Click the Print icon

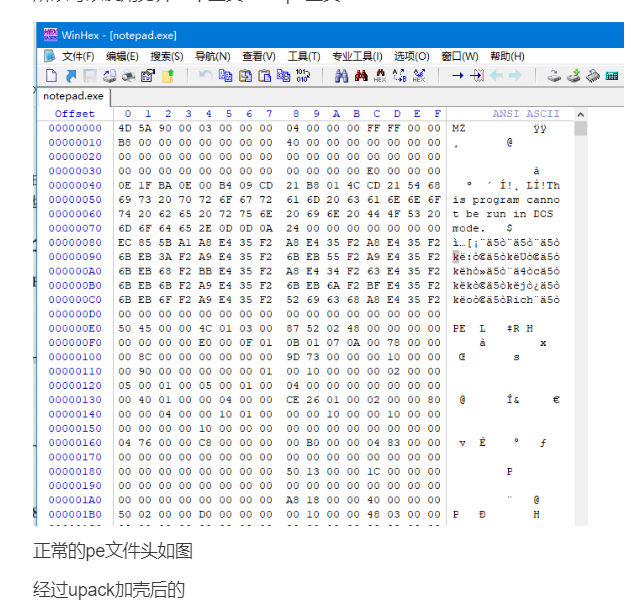(x=128, y=76)
